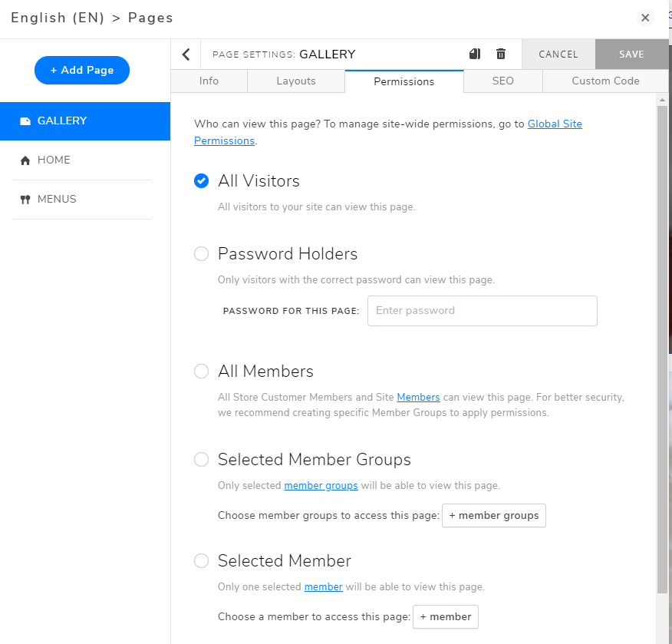Select the Selected Member radio button

click(x=201, y=561)
